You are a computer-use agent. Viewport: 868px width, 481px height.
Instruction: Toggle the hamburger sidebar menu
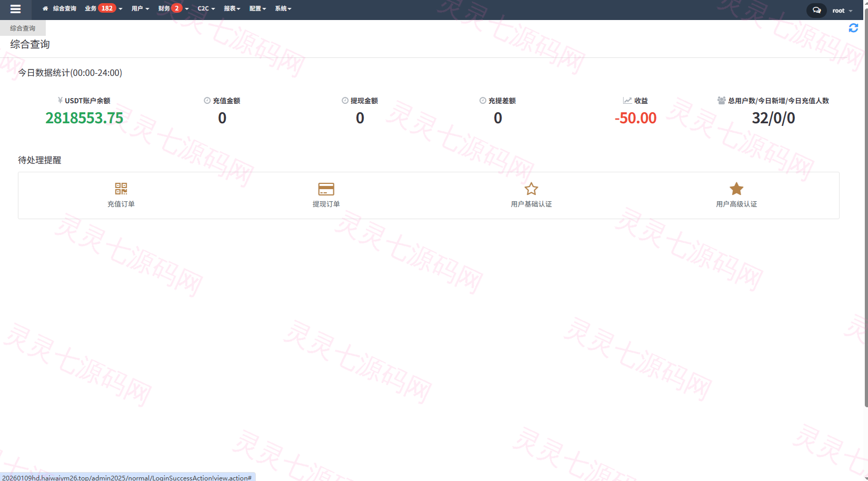(15, 9)
